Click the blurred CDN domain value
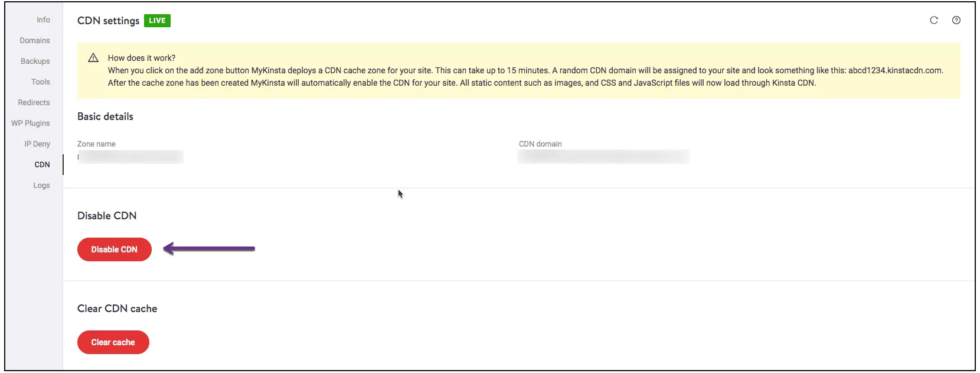The width and height of the screenshot is (980, 373). pyautogui.click(x=603, y=157)
